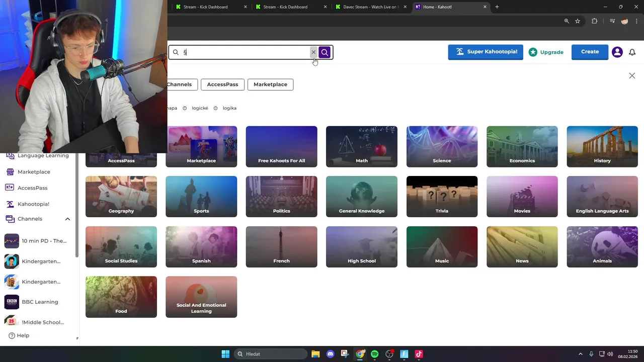The height and width of the screenshot is (362, 644).
Task: Open the Free Kahoots For All card
Action: pyautogui.click(x=281, y=146)
